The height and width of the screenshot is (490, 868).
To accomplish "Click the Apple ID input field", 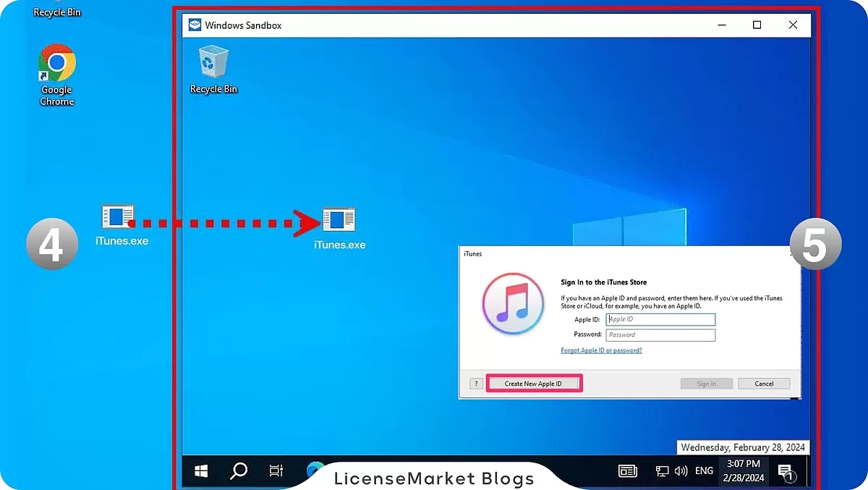I will 660,319.
